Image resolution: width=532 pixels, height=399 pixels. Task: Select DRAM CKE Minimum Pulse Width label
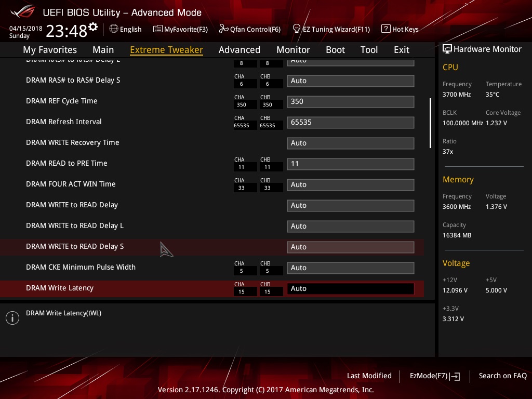[81, 267]
